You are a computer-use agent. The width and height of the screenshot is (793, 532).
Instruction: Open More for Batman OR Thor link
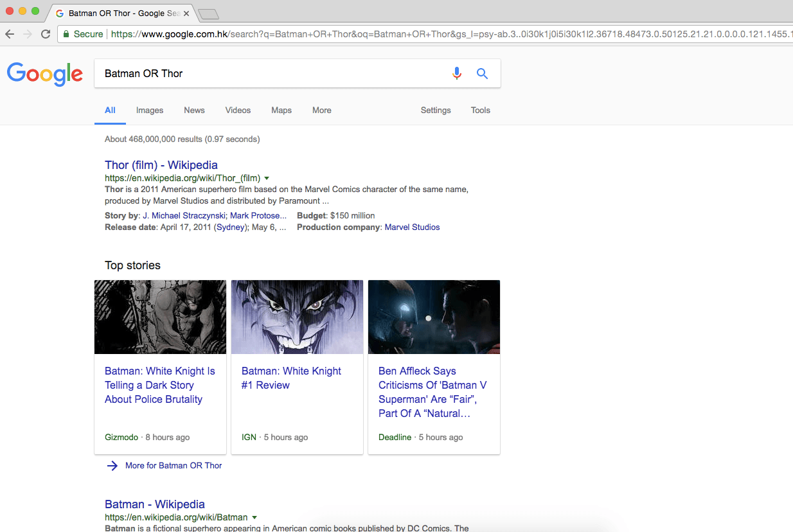(174, 466)
